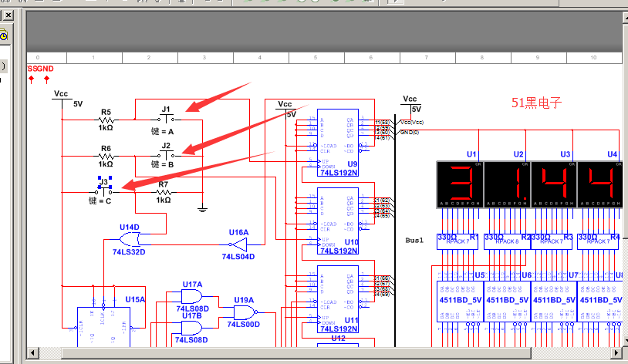This screenshot has height=364, width=628.
Task: Select the U19A NAND gate
Action: tap(245, 312)
